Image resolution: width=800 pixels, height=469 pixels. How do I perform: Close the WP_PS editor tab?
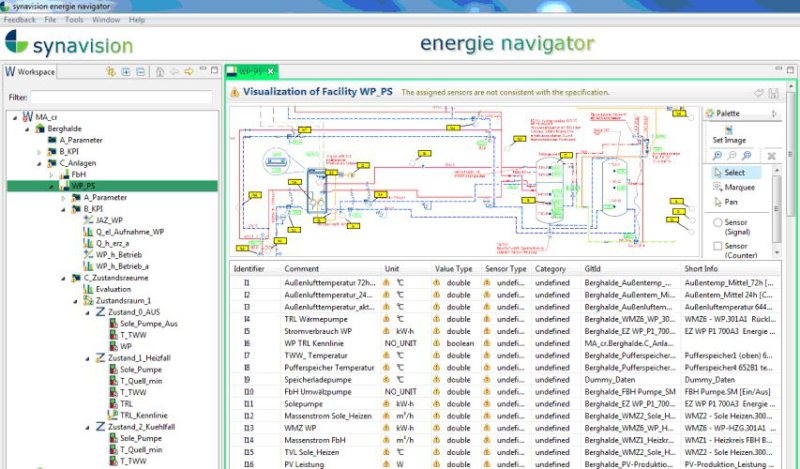click(270, 71)
